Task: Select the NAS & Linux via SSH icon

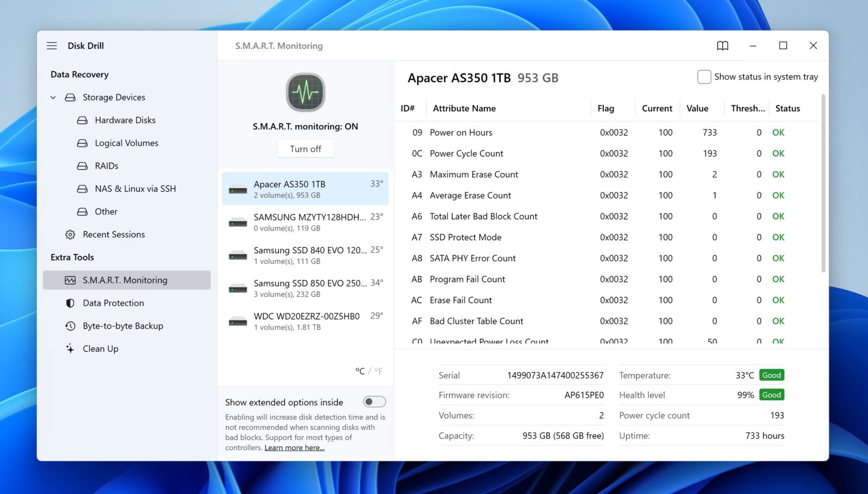Action: pyautogui.click(x=82, y=188)
